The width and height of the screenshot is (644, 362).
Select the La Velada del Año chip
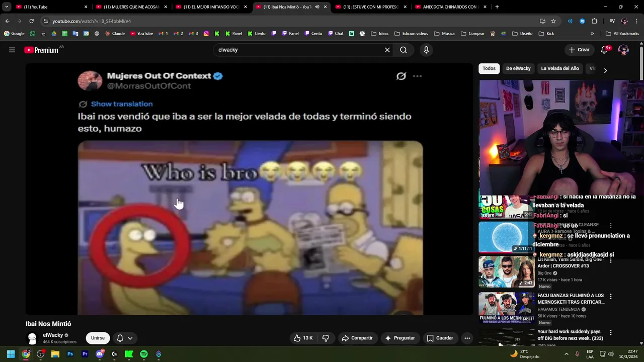click(x=560, y=68)
